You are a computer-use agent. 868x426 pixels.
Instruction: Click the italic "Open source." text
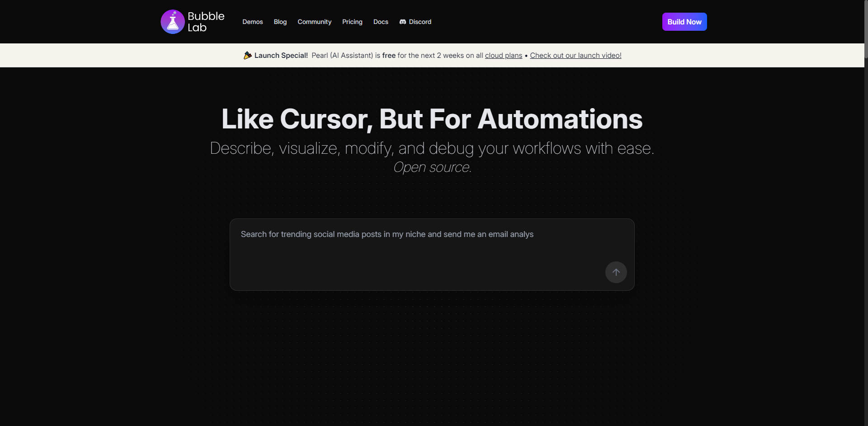432,167
